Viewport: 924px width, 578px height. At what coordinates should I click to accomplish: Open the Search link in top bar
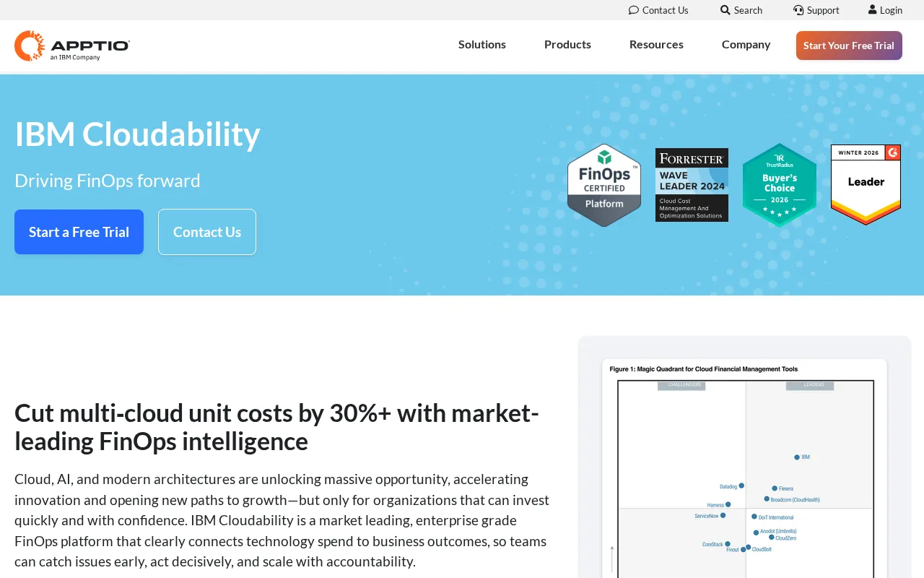tap(741, 10)
